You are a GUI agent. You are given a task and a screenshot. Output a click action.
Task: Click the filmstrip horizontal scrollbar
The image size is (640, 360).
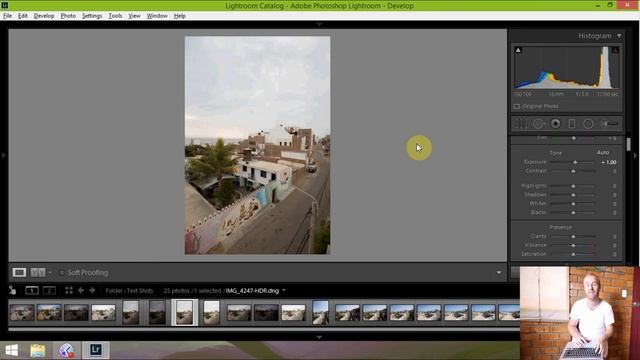click(x=264, y=329)
